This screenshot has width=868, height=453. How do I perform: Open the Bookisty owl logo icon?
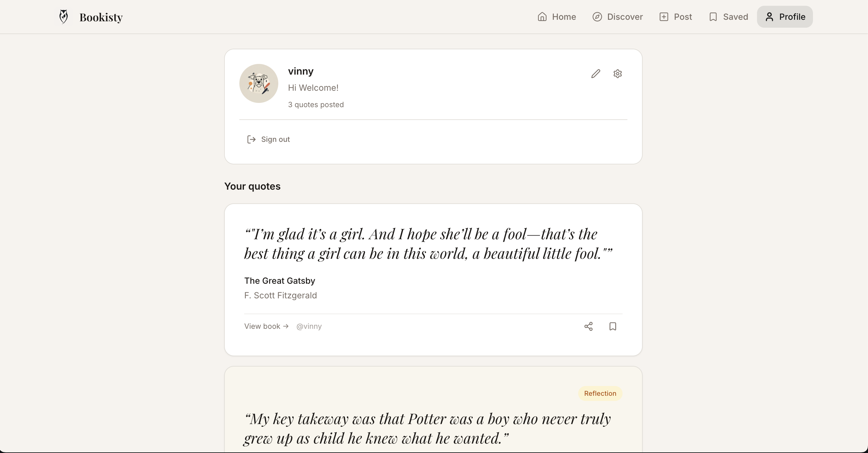click(x=63, y=16)
